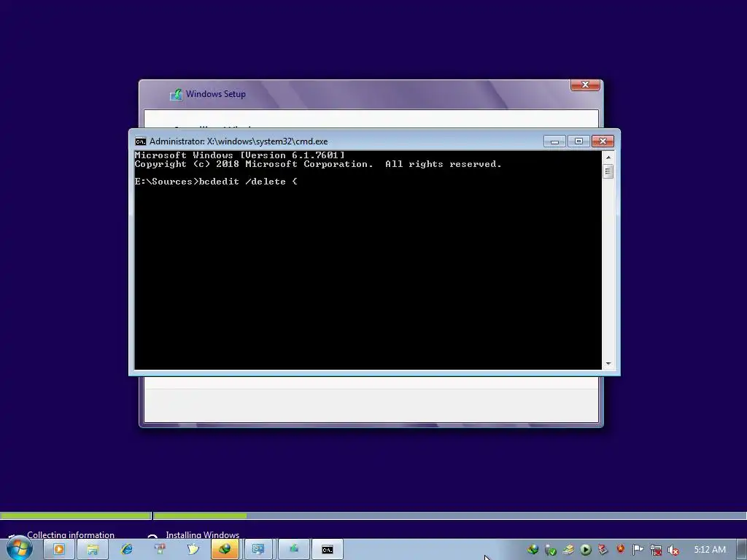Launch Internet Explorer from the taskbar
Image resolution: width=747 pixels, height=560 pixels.
click(127, 550)
